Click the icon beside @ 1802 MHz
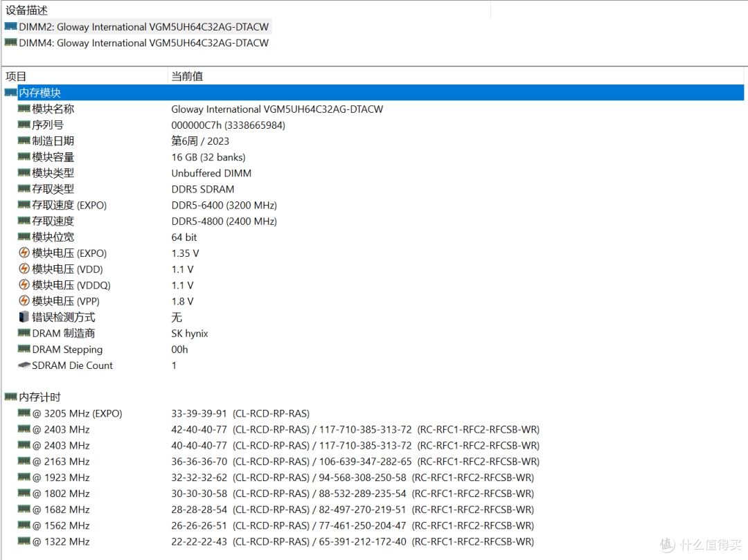Viewport: 748px width, 560px height. click(x=24, y=493)
